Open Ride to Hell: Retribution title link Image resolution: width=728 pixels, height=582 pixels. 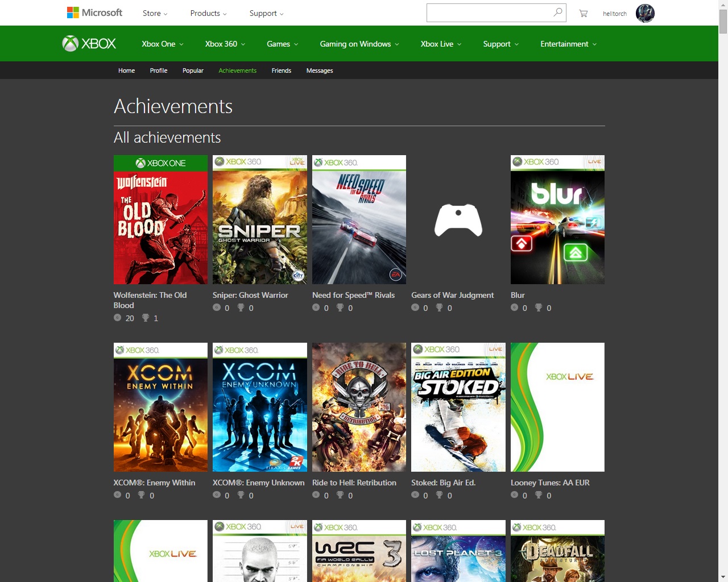[x=354, y=483]
